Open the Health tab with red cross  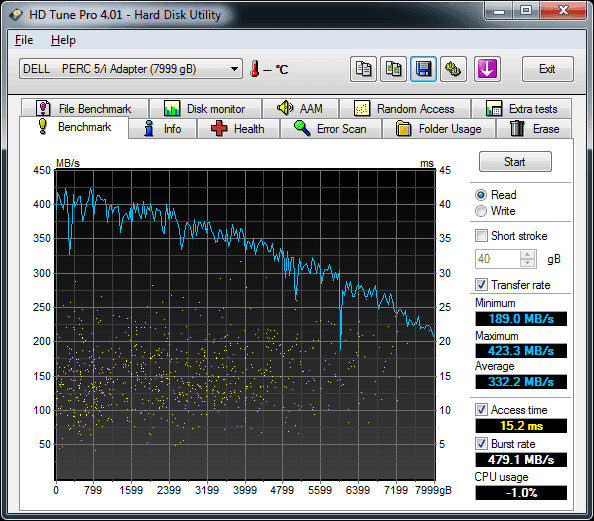(x=238, y=129)
